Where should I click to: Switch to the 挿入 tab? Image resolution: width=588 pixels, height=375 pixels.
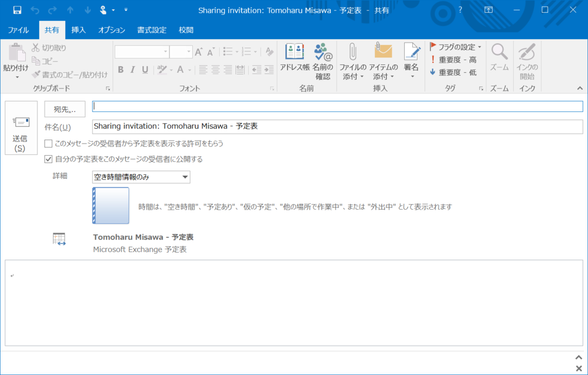(x=78, y=30)
